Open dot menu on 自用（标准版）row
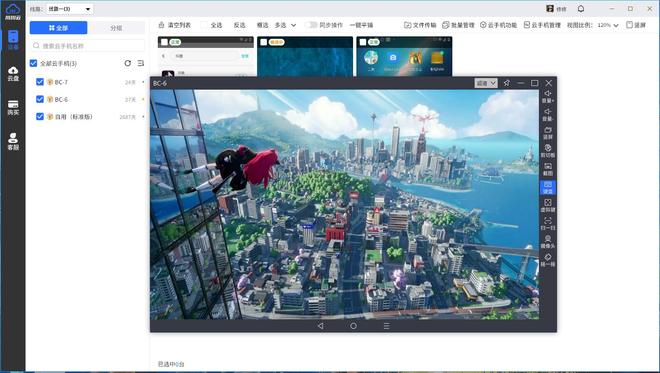The height and width of the screenshot is (373, 660). point(143,116)
